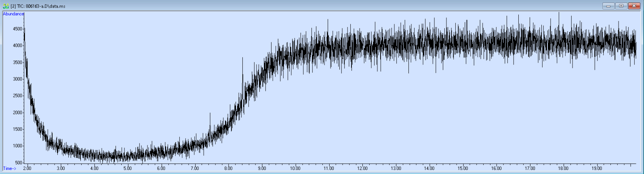Viewport: 644px width, 174px height.
Task: Click the window title '[2] TIC: 806163-a.D\data.ms'
Action: pos(38,6)
